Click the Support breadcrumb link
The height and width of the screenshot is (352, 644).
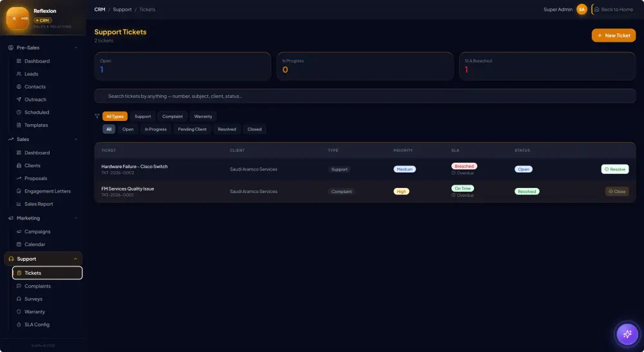coord(122,10)
